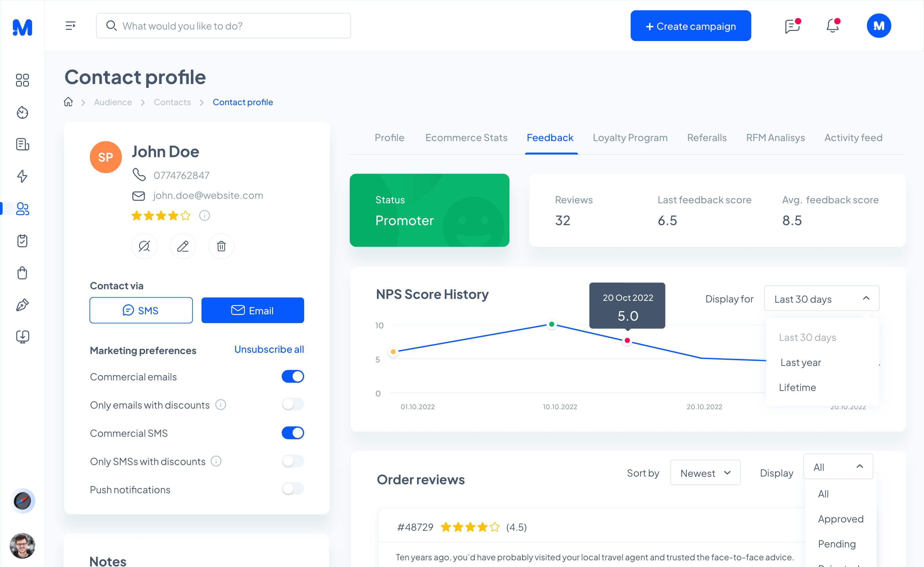Click the red NPS chart data point
The image size is (924, 567).
627,341
